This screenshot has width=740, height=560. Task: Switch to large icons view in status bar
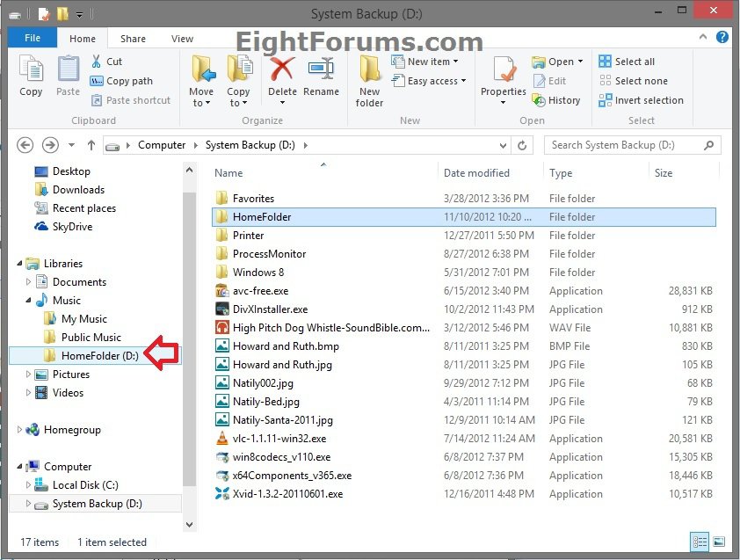coord(719,542)
